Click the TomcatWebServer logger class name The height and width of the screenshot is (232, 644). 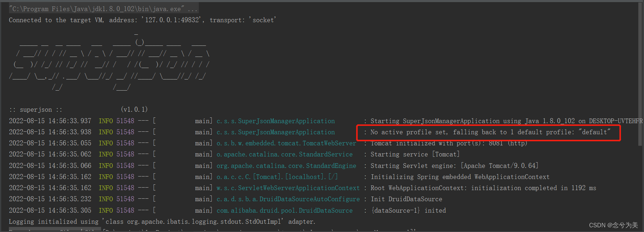(x=286, y=143)
